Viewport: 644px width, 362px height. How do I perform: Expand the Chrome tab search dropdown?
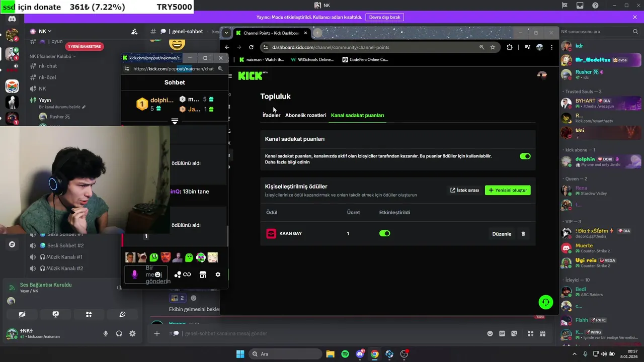[x=226, y=33]
